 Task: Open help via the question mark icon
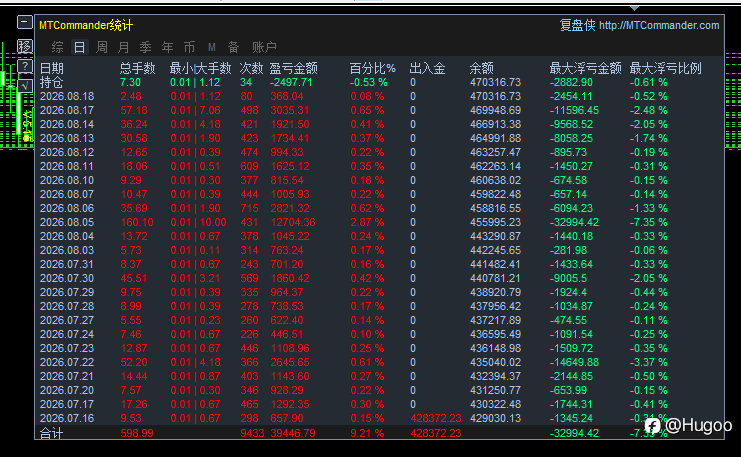(25, 66)
